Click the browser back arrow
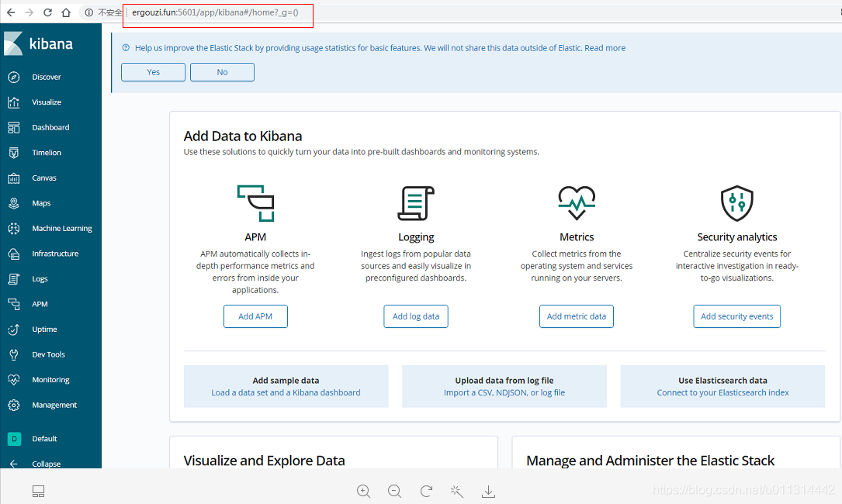Viewport: 842px width, 504px height. 11,12
